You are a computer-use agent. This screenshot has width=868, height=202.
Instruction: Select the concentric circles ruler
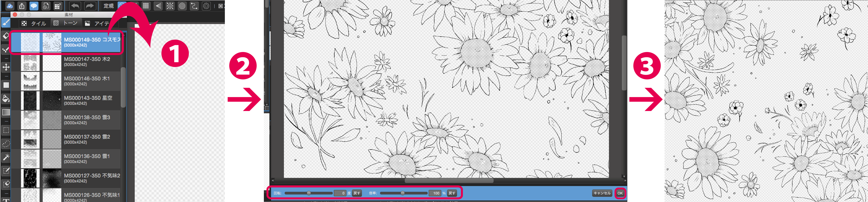pos(182,6)
